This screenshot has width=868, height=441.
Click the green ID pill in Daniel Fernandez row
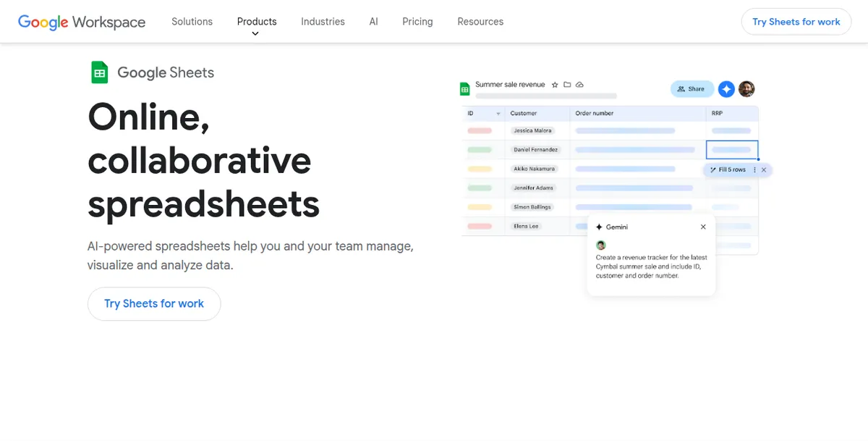click(480, 150)
